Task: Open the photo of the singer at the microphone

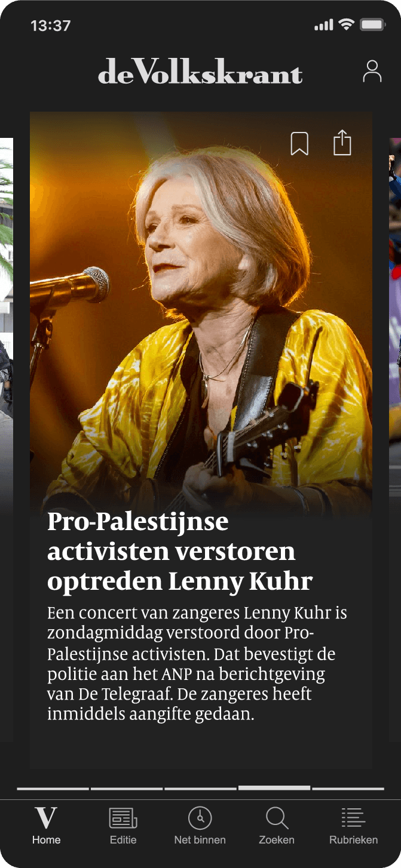Action: tap(201, 310)
